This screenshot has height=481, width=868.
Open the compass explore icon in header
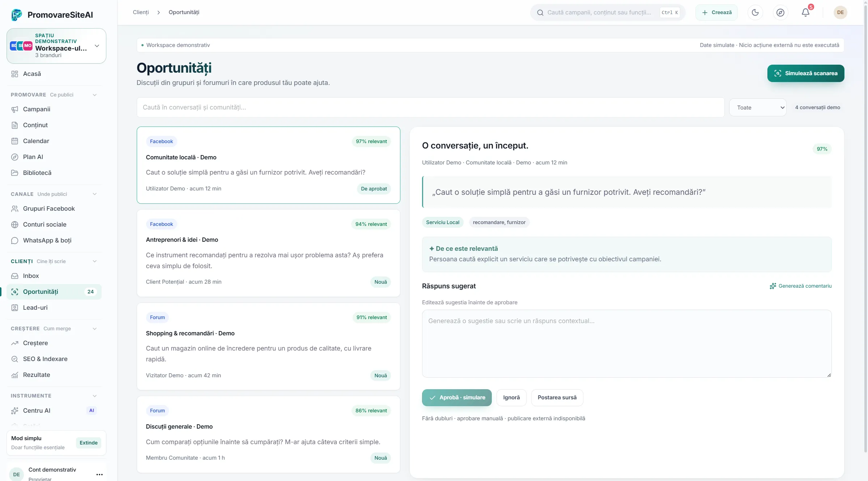click(780, 12)
